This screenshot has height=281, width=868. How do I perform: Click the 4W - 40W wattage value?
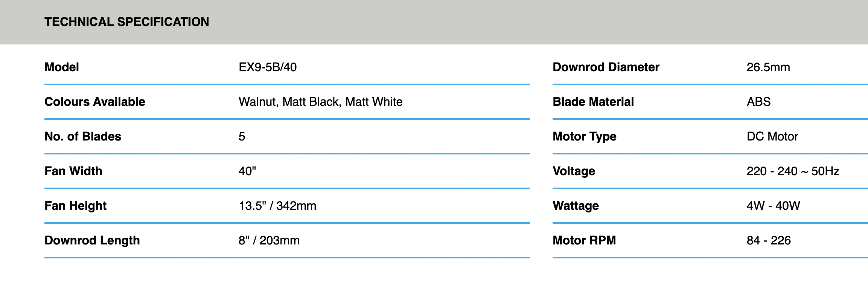pos(774,206)
